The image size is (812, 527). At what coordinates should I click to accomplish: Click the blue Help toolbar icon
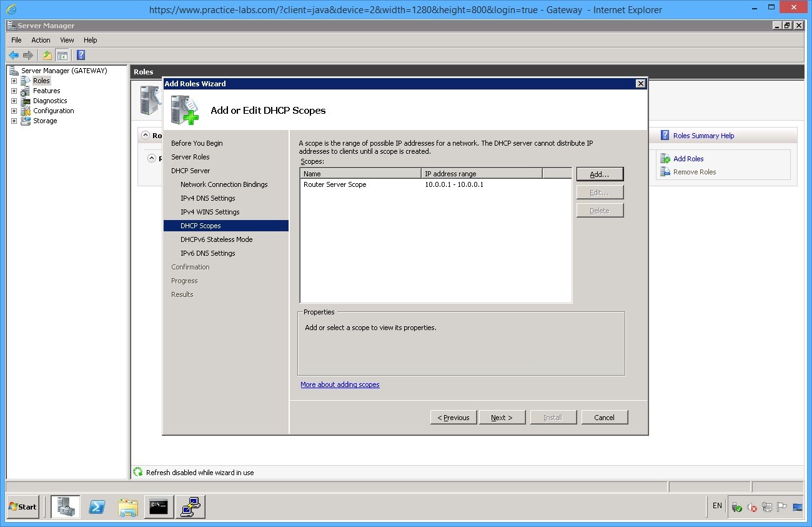81,55
